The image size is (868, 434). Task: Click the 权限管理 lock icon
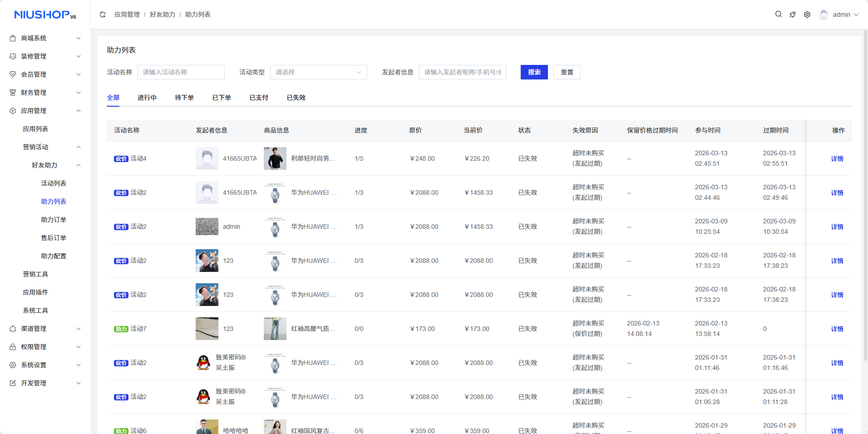click(x=13, y=347)
